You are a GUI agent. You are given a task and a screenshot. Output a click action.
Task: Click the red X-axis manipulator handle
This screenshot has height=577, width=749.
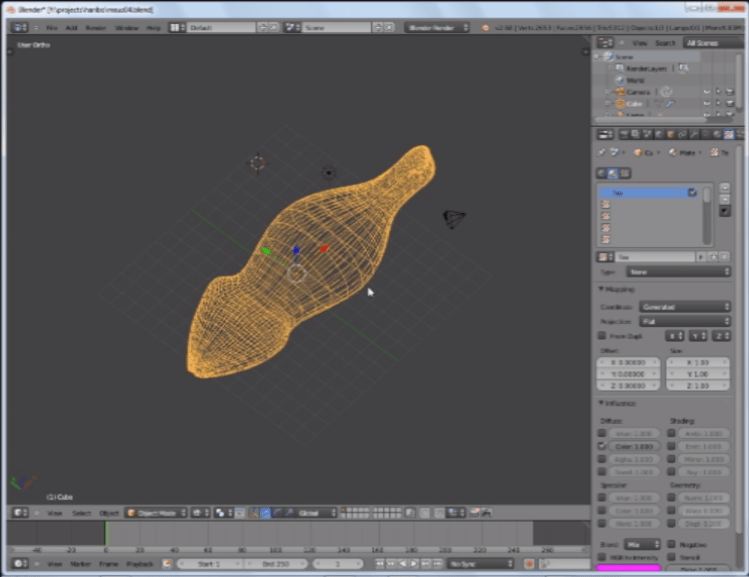pos(324,248)
